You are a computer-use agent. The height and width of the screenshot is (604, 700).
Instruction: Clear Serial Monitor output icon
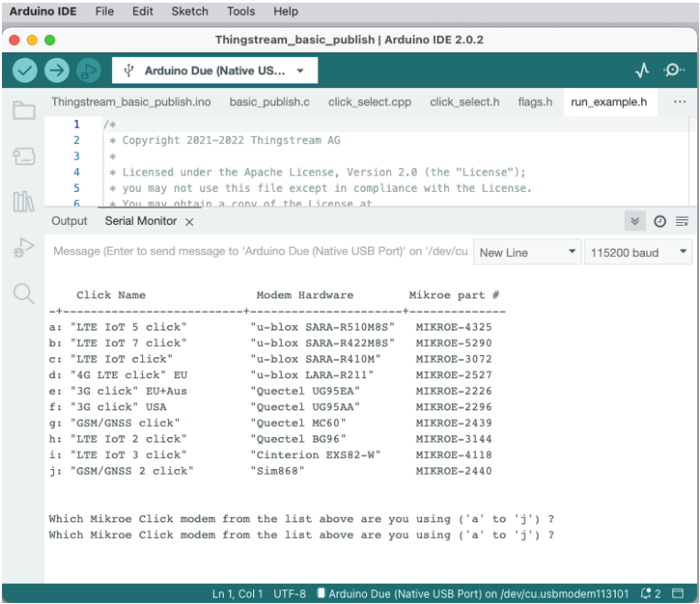pos(682,221)
